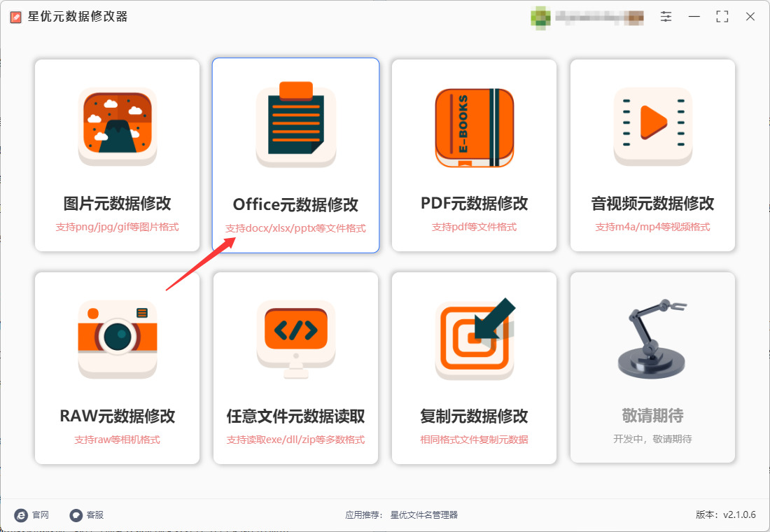Click the 官网 browser icon

21,514
